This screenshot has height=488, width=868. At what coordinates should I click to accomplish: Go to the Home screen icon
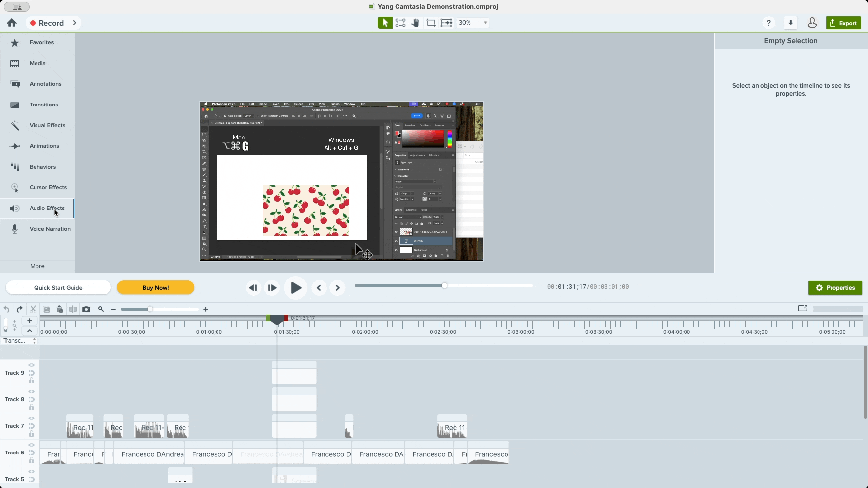(x=12, y=23)
